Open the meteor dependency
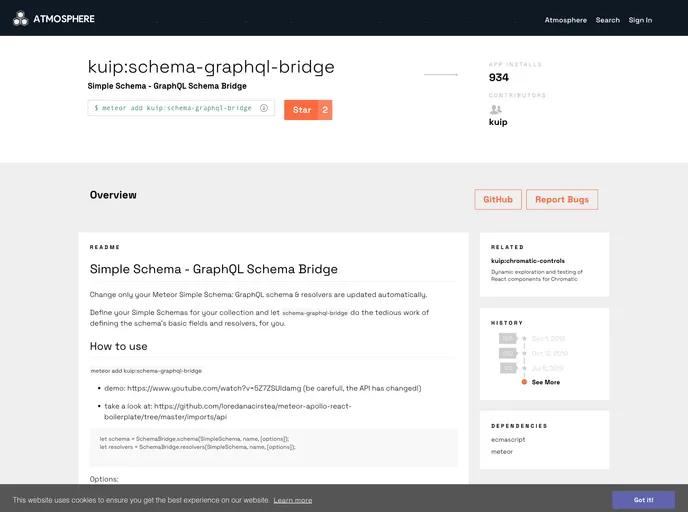 click(x=502, y=451)
